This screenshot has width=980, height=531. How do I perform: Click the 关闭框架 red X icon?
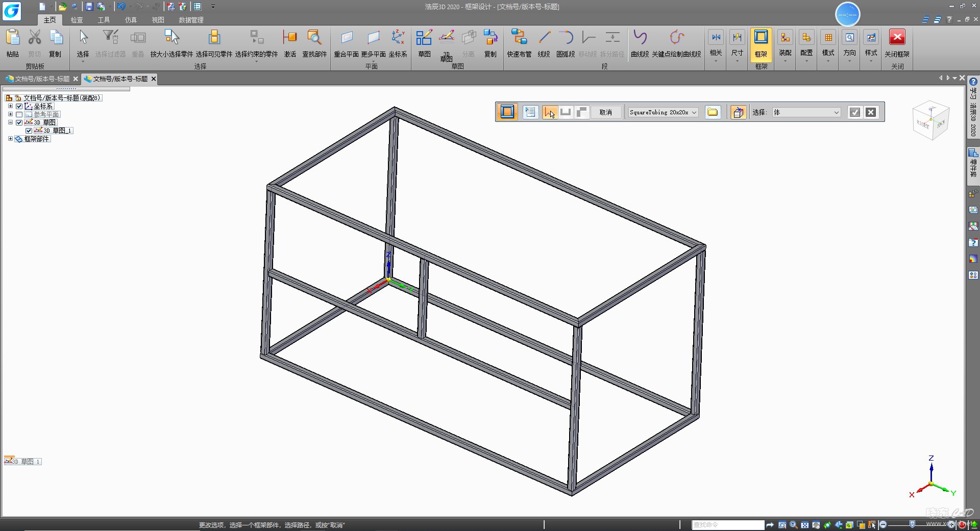pyautogui.click(x=897, y=38)
